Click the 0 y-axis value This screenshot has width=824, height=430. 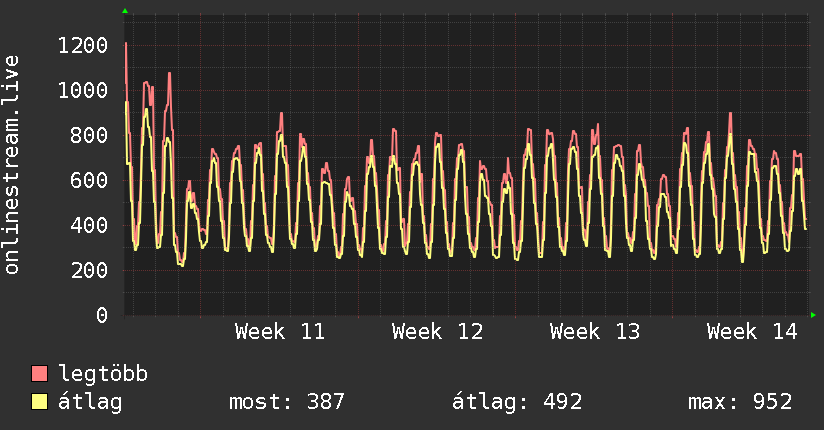click(x=102, y=315)
